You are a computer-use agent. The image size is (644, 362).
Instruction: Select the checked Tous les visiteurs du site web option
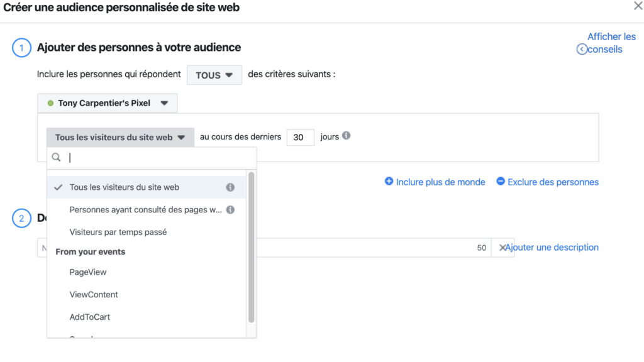[146, 187]
